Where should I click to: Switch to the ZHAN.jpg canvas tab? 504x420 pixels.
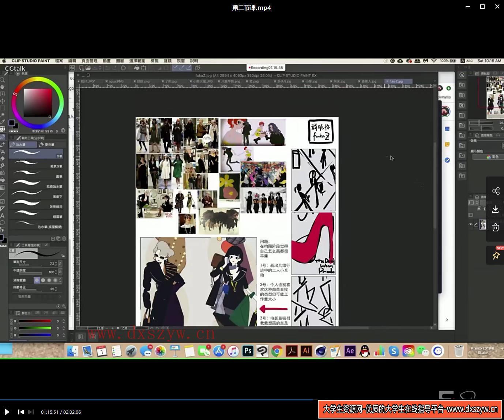click(x=284, y=81)
